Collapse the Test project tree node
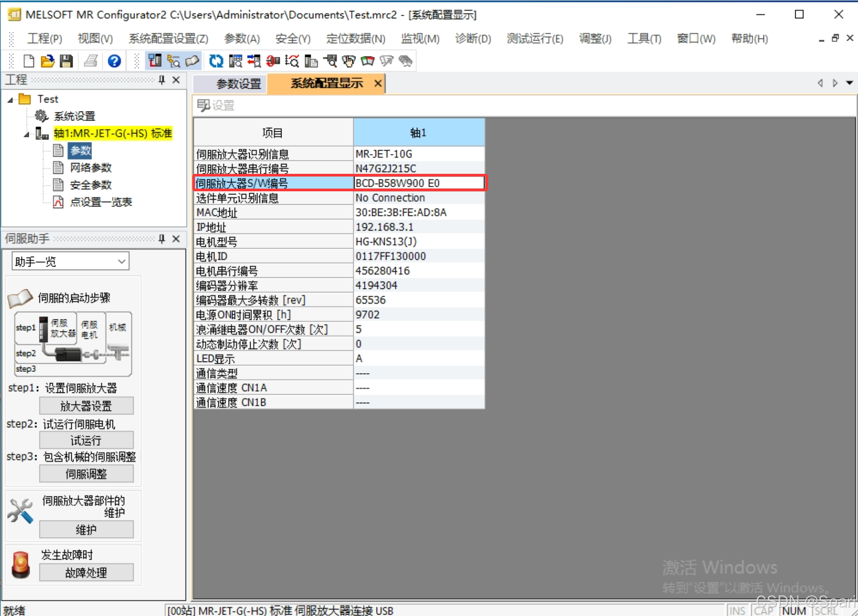 coord(10,100)
